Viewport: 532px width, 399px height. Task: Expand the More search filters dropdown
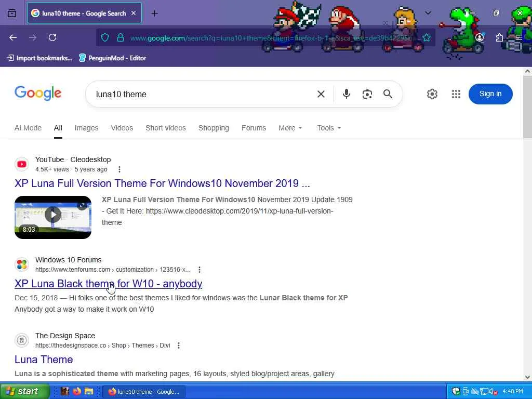point(290,128)
